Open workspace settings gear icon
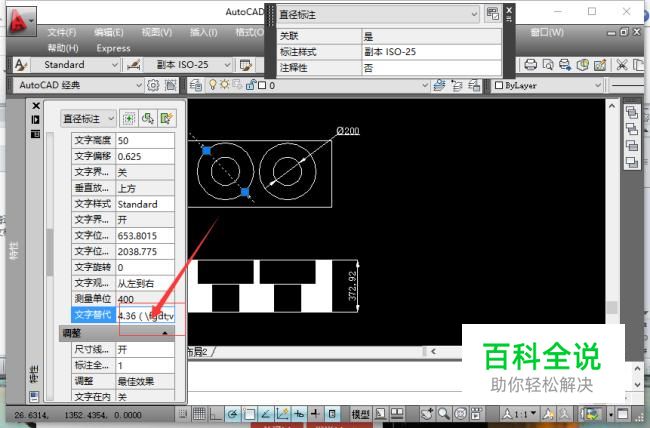Screen dimensions: 650x428 153,85
